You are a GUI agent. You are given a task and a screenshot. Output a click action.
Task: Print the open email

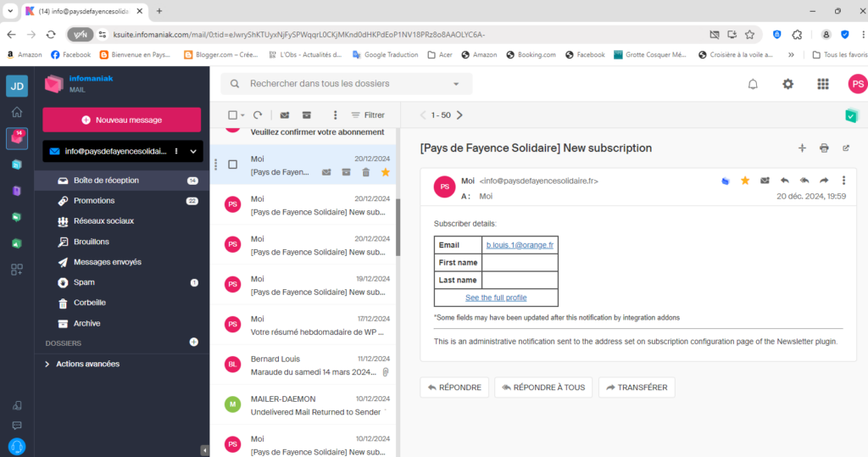pyautogui.click(x=824, y=148)
